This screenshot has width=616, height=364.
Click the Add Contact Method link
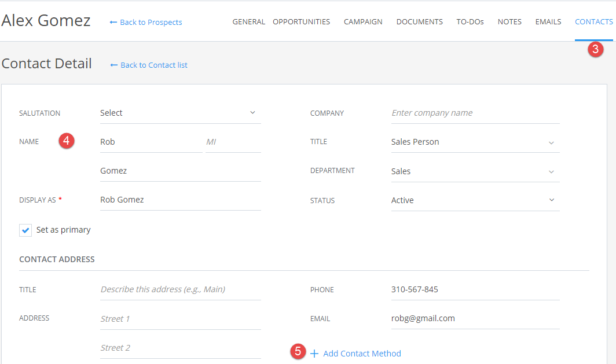(362, 354)
